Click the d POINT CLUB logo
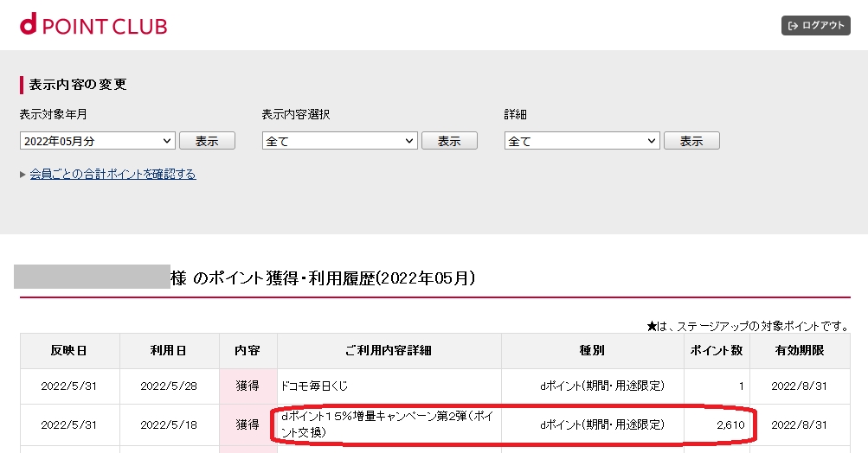 pos(93,25)
